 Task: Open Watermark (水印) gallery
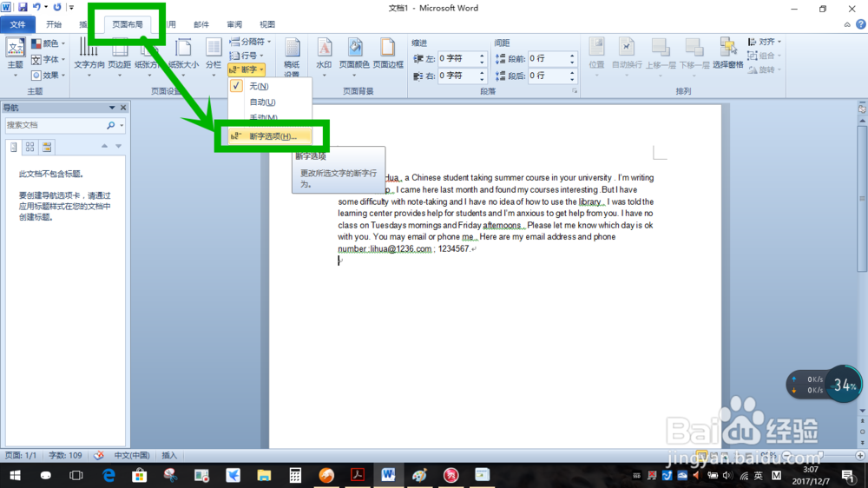click(x=324, y=57)
